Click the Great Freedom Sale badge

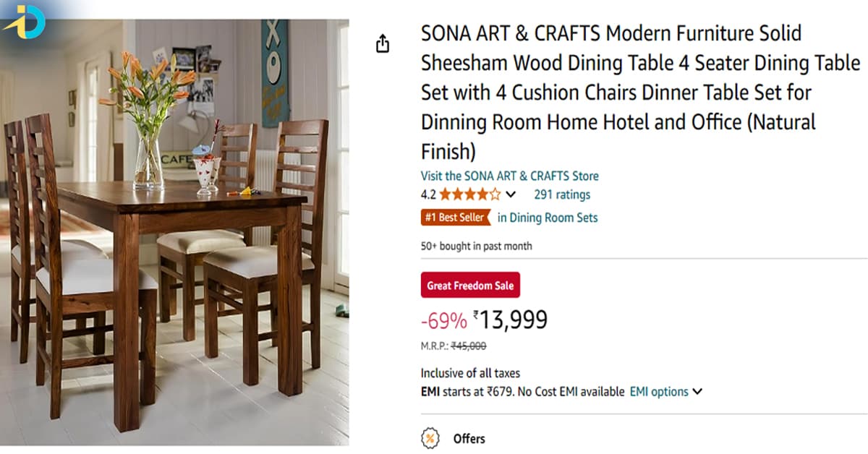(470, 285)
